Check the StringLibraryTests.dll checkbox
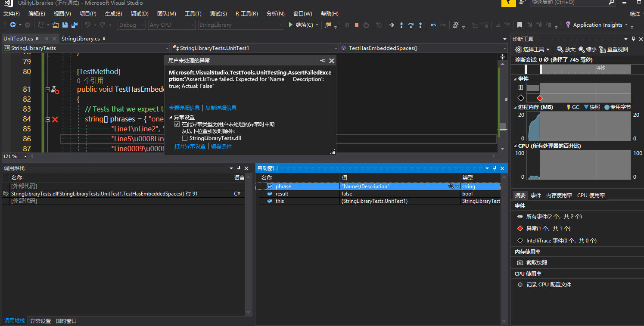Viewport: 644px width, 326px height. point(185,138)
